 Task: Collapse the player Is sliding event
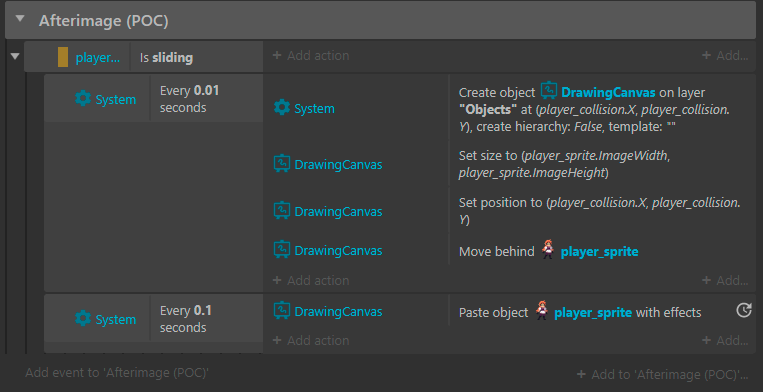pos(15,56)
